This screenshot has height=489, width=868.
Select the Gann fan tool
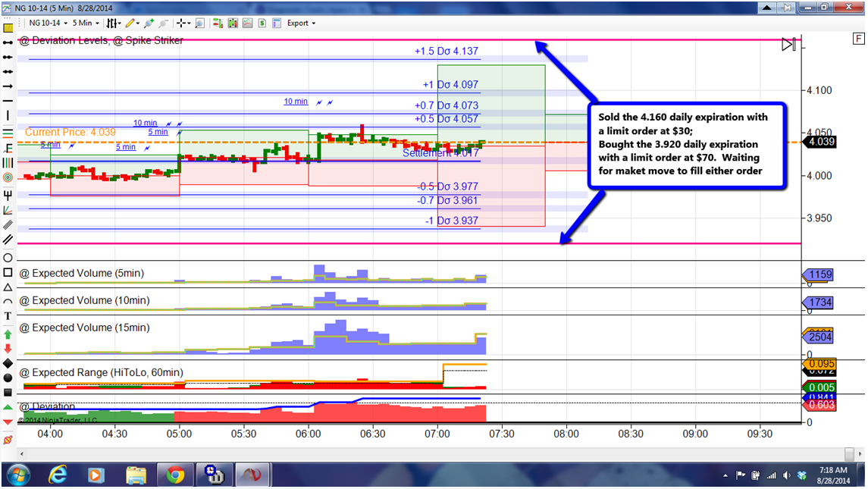click(8, 210)
